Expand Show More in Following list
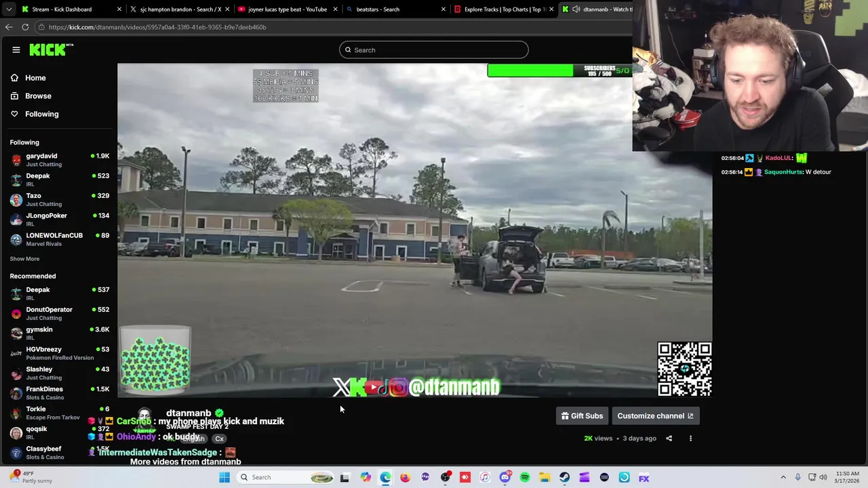The height and width of the screenshot is (488, 868). (x=24, y=259)
